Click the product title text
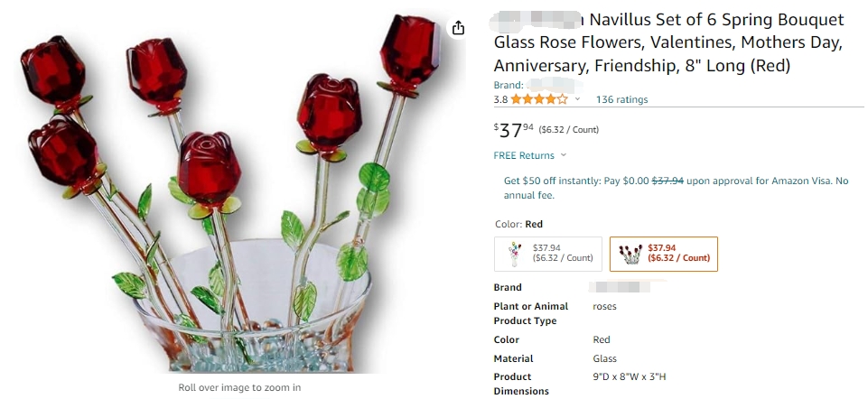The image size is (868, 399). (668, 42)
